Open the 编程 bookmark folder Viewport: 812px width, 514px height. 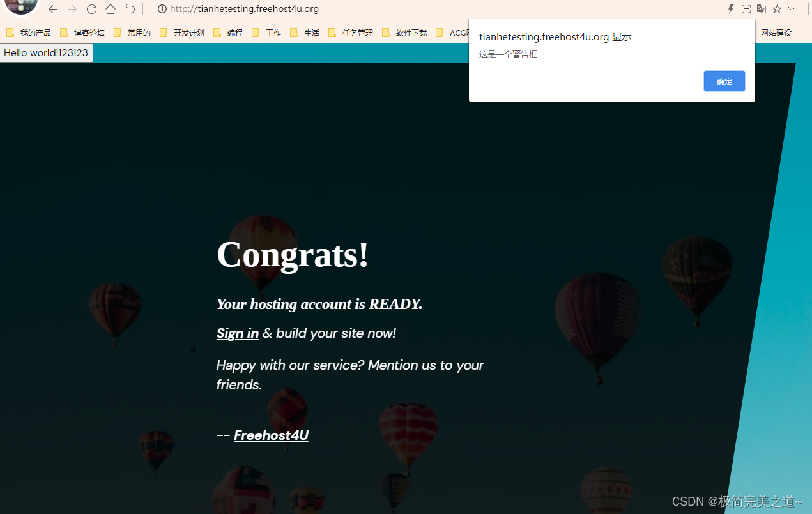[x=228, y=33]
